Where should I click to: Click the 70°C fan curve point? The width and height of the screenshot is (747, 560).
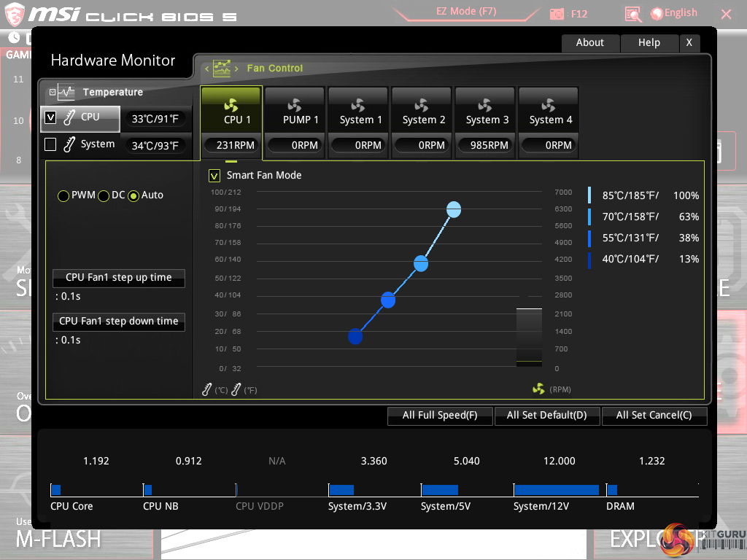[421, 263]
